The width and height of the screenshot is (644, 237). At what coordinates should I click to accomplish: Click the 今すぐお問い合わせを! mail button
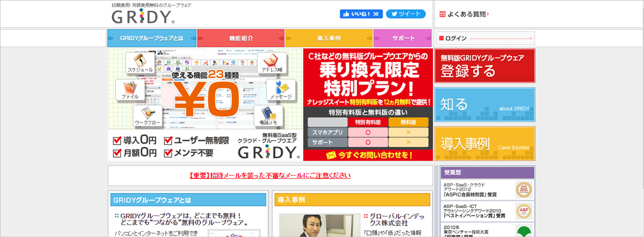[368, 155]
